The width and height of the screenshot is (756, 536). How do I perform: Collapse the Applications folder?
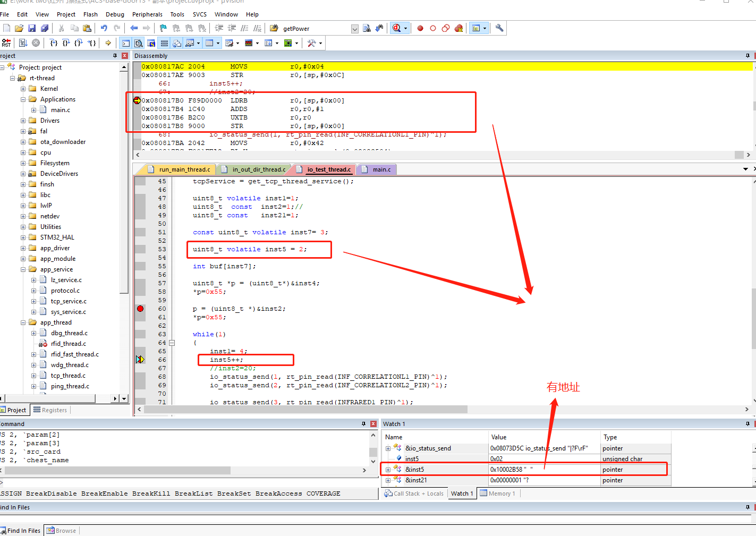click(23, 99)
